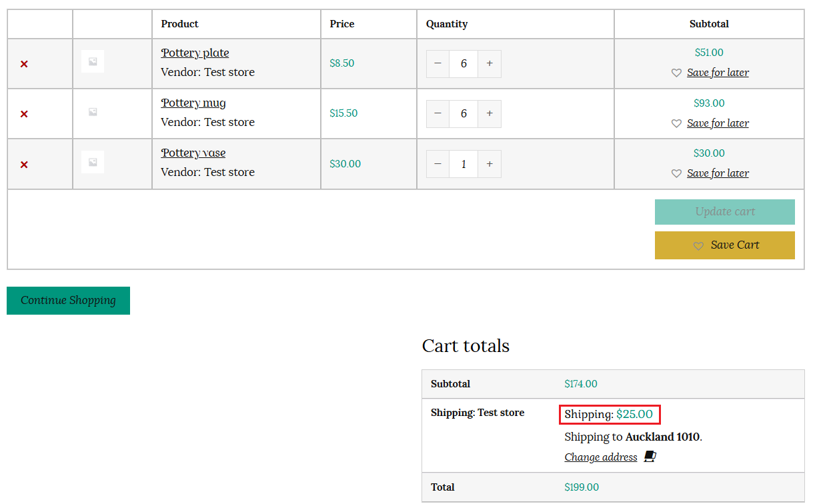Click the $93.00 subtotal of Pottery mug
Screen dimensions: 813x504
pyautogui.click(x=709, y=103)
